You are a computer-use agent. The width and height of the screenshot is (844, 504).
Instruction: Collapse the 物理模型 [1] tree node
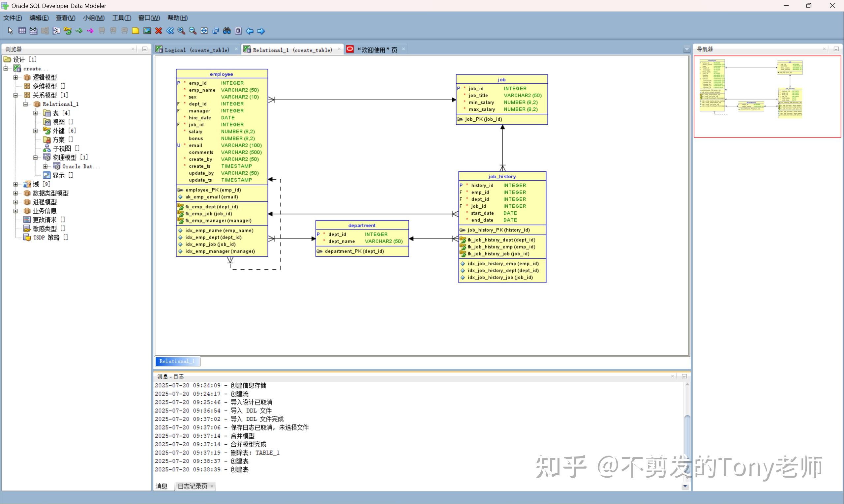[x=35, y=157]
